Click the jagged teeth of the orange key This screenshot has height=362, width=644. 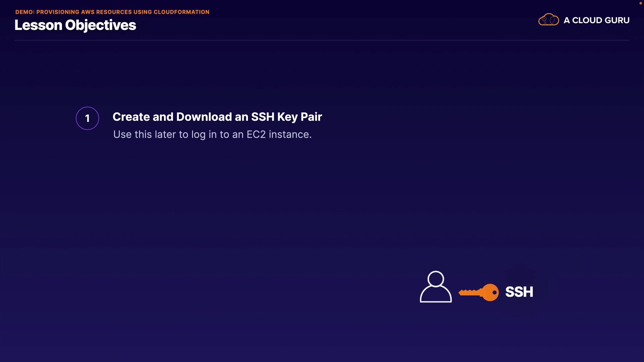tap(469, 291)
